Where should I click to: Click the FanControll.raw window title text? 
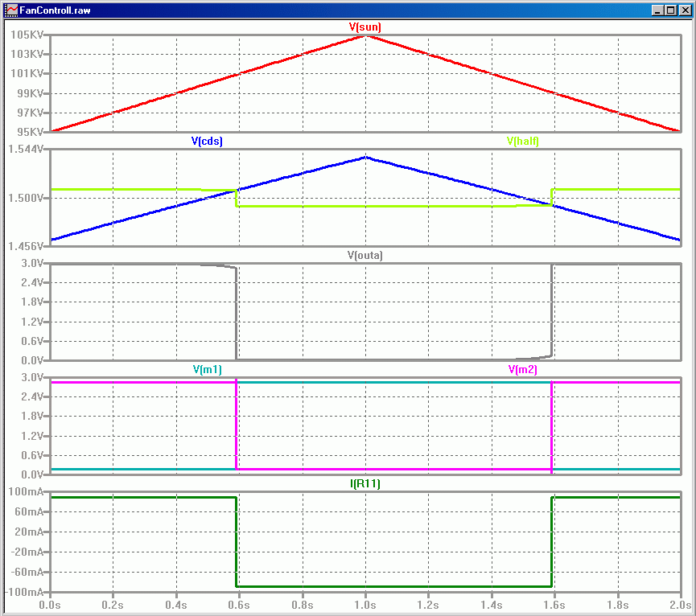[55, 10]
